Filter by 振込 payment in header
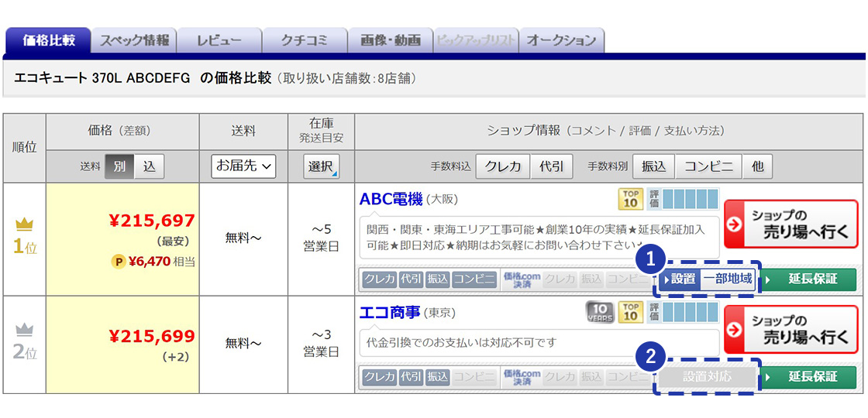This screenshot has width=868, height=418. [x=654, y=166]
